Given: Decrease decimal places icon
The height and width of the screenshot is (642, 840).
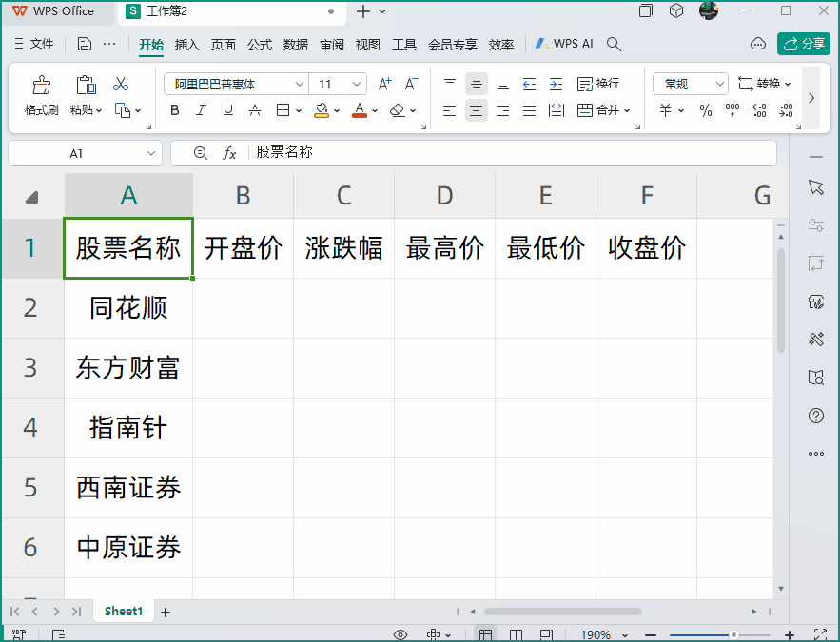Looking at the screenshot, I should coord(786,110).
